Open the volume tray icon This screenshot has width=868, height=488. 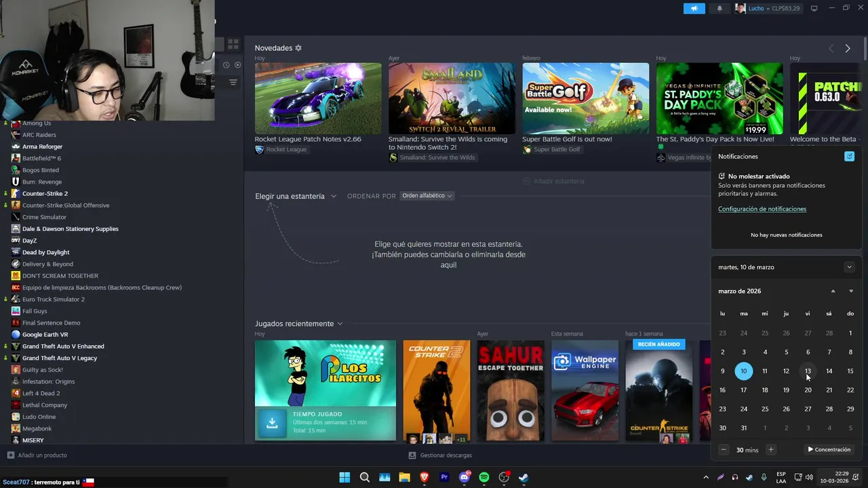coord(809,477)
